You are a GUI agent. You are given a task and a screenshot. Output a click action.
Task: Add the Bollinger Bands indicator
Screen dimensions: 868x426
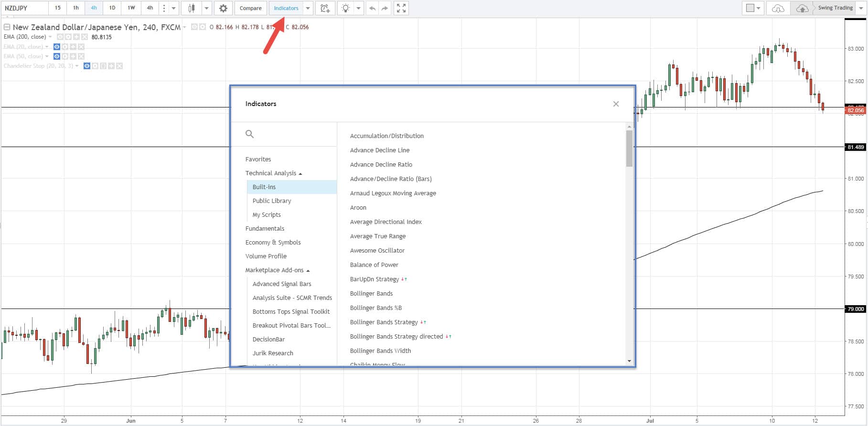[x=371, y=294]
